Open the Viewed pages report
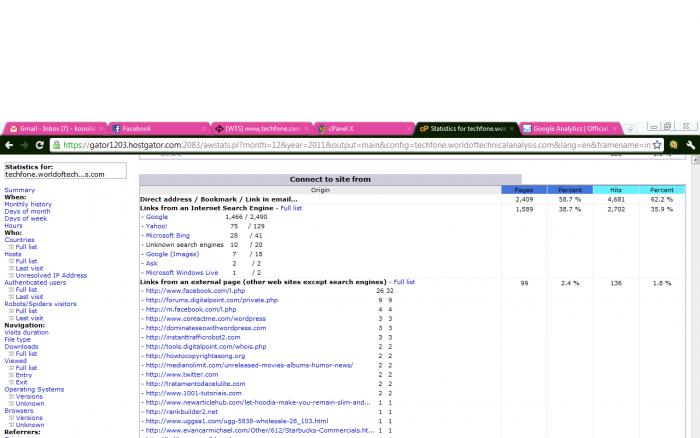 (x=16, y=361)
